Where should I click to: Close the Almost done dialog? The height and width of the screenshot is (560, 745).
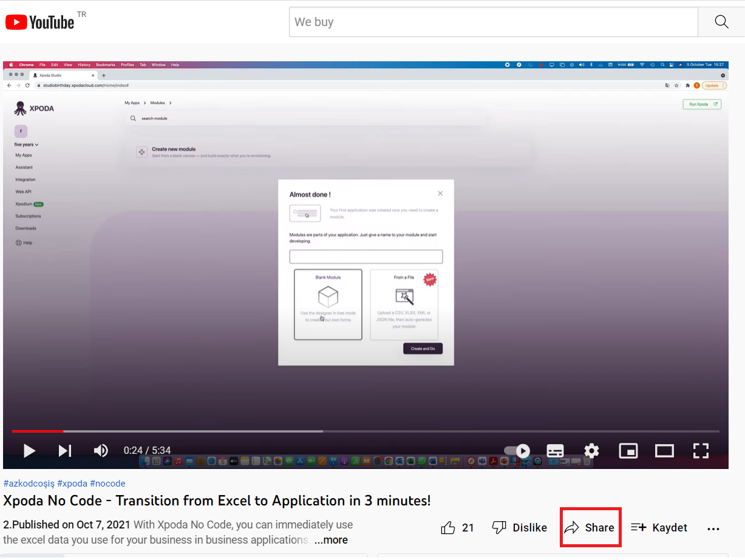[x=440, y=194]
